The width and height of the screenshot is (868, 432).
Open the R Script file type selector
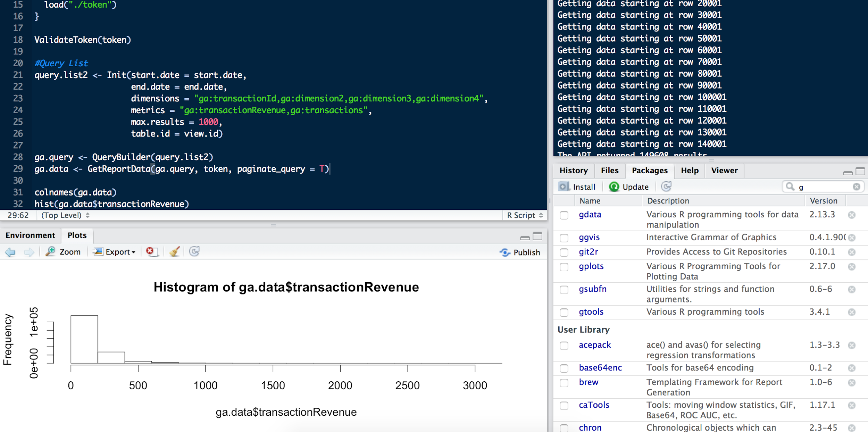coord(525,215)
